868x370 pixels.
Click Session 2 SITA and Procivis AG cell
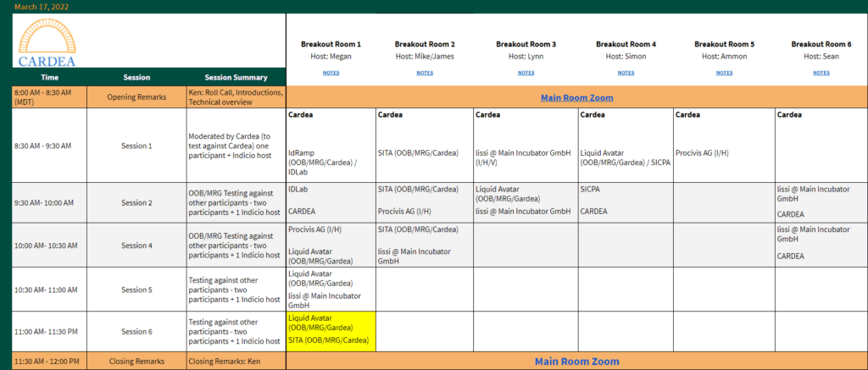(425, 203)
